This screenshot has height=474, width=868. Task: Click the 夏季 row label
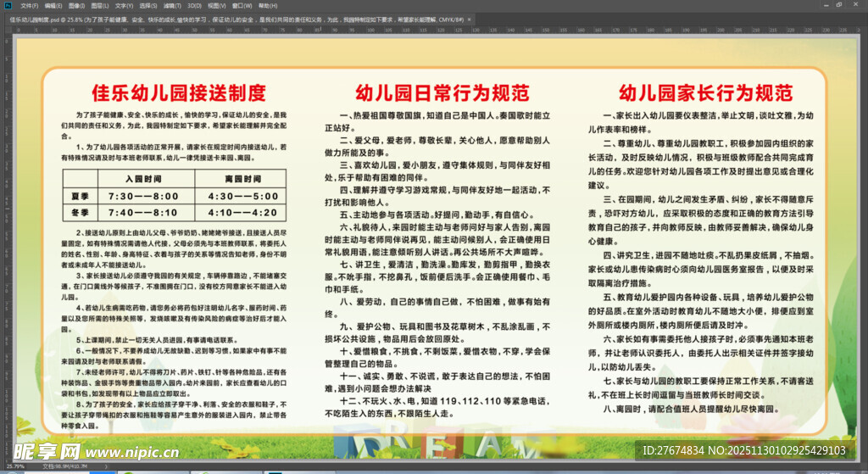click(x=80, y=196)
